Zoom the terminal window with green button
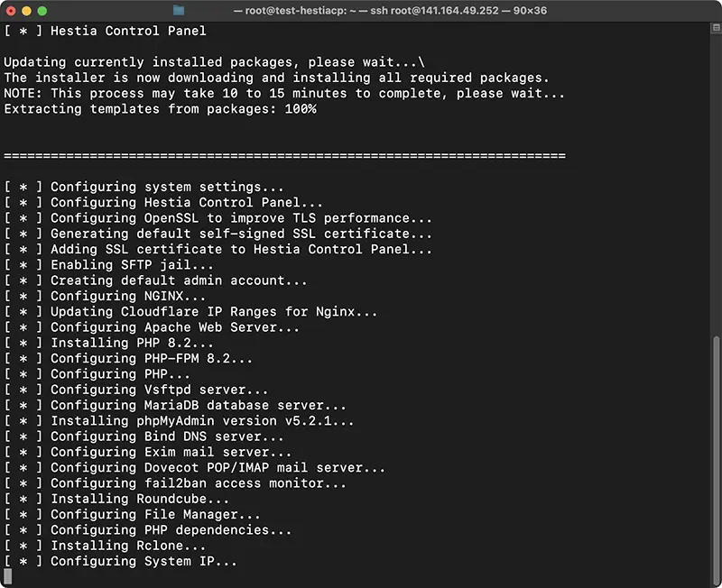 42,11
